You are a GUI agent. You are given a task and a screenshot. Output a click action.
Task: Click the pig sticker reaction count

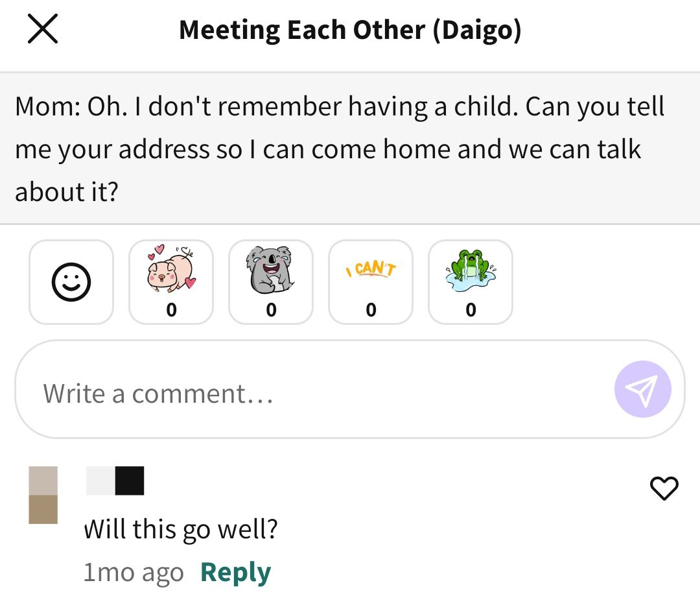pyautogui.click(x=171, y=309)
